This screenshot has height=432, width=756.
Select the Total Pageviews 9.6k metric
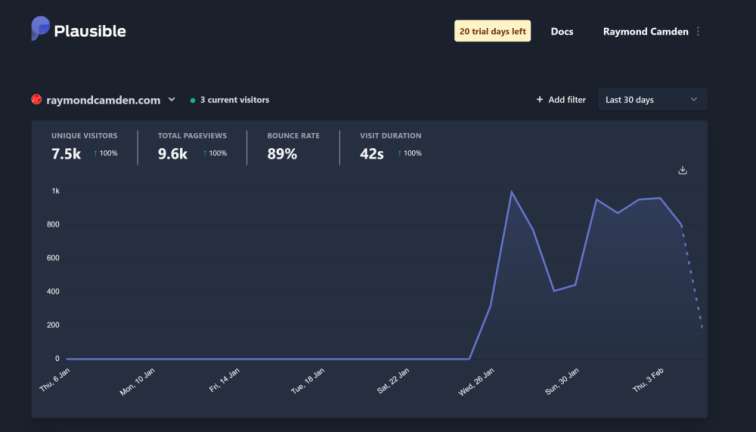[192, 148]
